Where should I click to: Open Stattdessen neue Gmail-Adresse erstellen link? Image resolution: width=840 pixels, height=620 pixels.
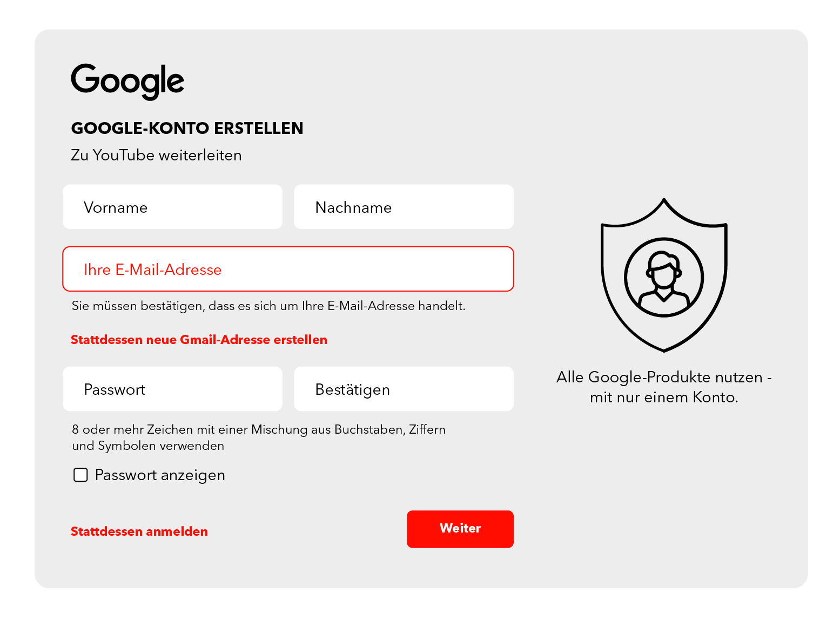click(x=199, y=340)
